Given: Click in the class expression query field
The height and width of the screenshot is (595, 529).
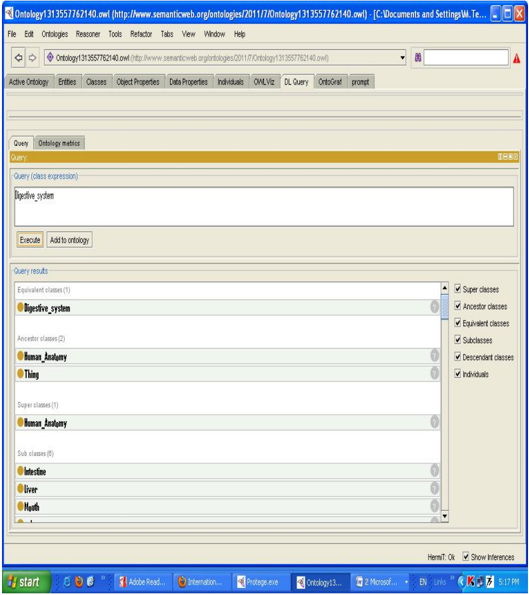Looking at the screenshot, I should pyautogui.click(x=264, y=207).
